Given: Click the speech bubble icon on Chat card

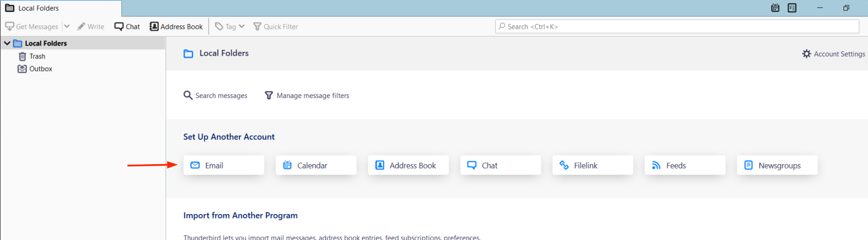Looking at the screenshot, I should tap(472, 165).
